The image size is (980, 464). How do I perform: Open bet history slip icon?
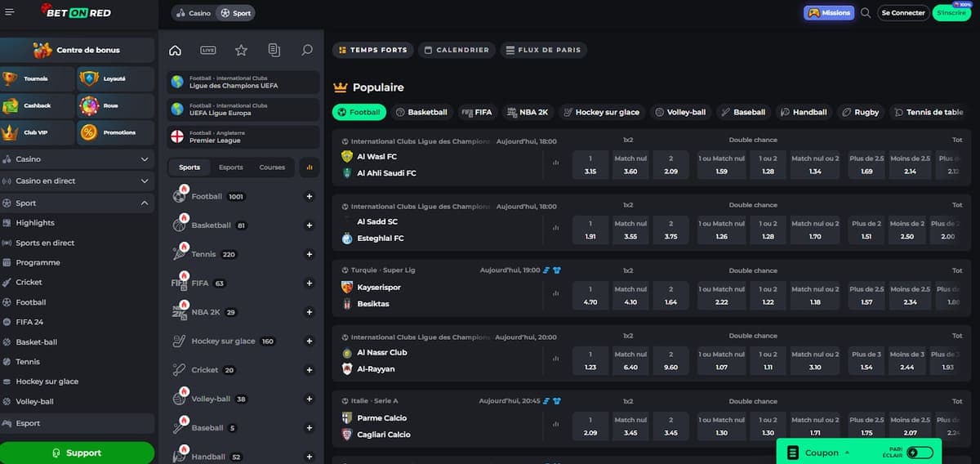(x=274, y=50)
